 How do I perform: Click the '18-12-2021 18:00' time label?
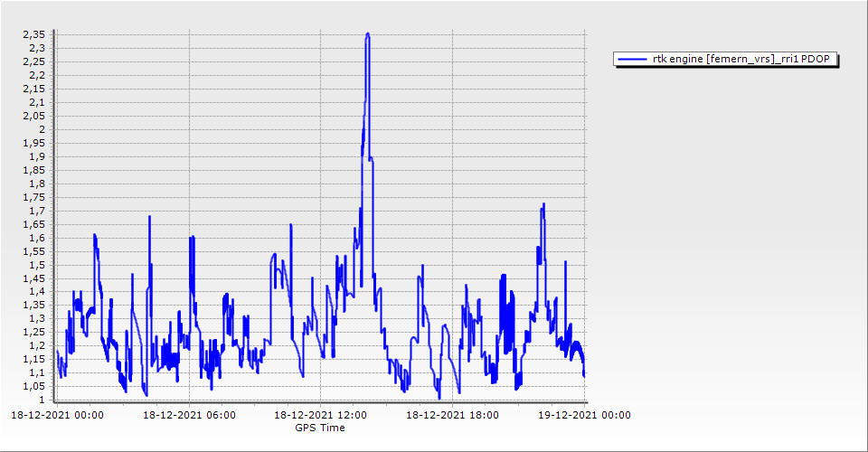pyautogui.click(x=453, y=416)
